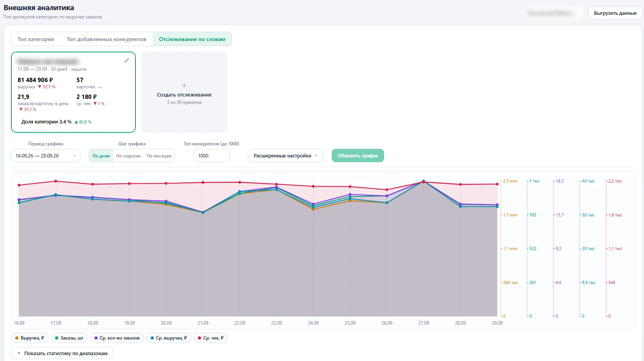Select the tracking card with revenue 81 484 906 ₽
Viewport: 644px width, 361px height.
tap(73, 92)
